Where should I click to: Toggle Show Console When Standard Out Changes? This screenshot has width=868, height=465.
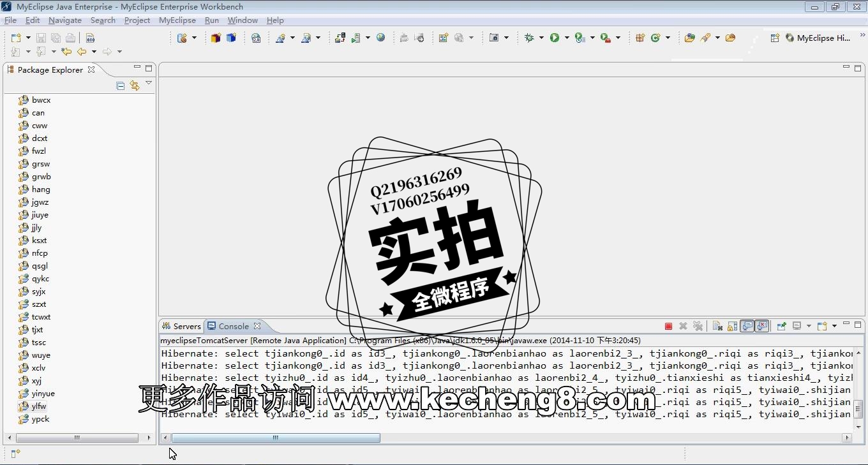point(747,326)
